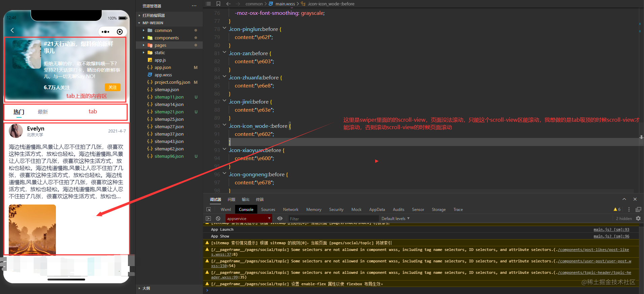Image resolution: width=644 pixels, height=294 pixels.
Task: Tap the 热门 tab in phone preview
Action: [19, 112]
